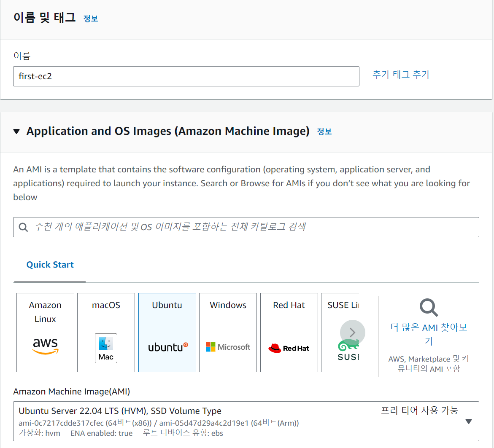The height and width of the screenshot is (448, 494).
Task: Collapse Application and OS Images section
Action: click(16, 131)
